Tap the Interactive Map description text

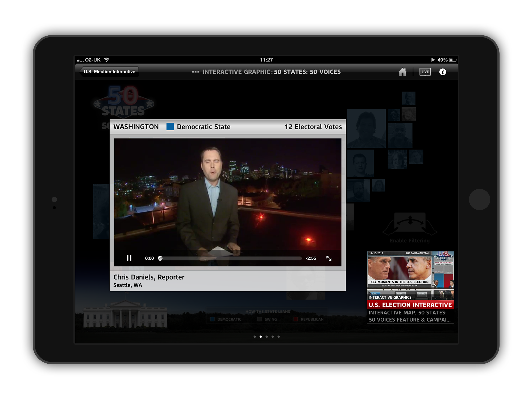click(410, 316)
